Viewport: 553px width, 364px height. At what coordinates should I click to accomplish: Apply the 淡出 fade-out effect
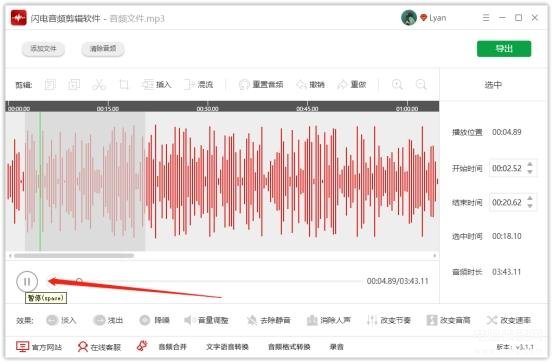(108, 320)
